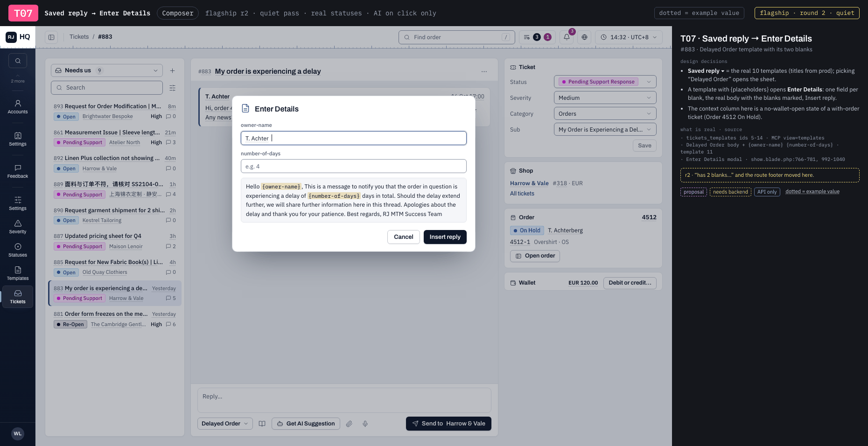Click the microphone icon in composer
868x446 pixels.
[x=365, y=424]
